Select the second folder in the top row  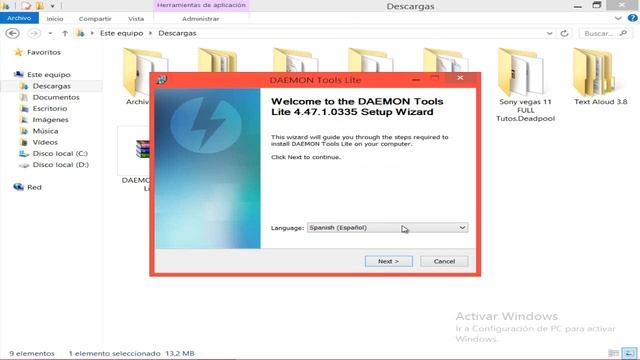(x=218, y=60)
